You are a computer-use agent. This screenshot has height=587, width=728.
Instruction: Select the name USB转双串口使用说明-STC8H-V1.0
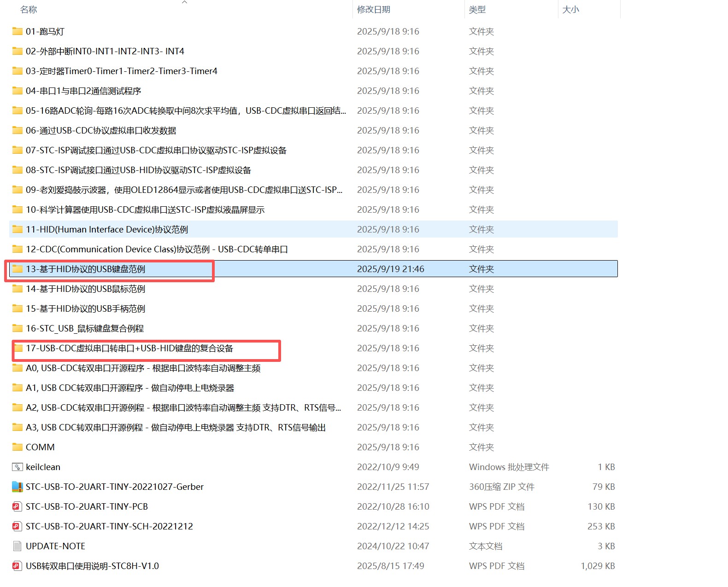point(92,566)
